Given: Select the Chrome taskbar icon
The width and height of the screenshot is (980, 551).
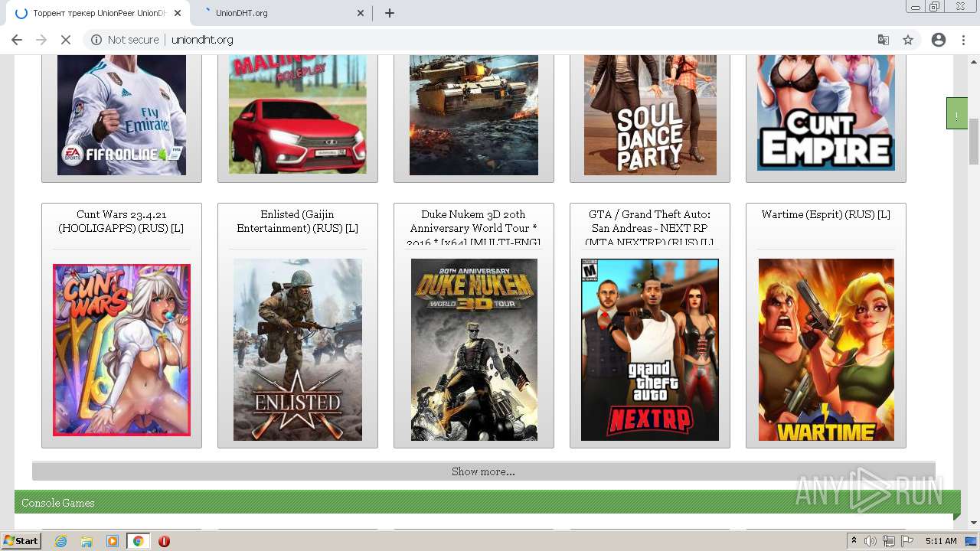Looking at the screenshot, I should tap(138, 541).
